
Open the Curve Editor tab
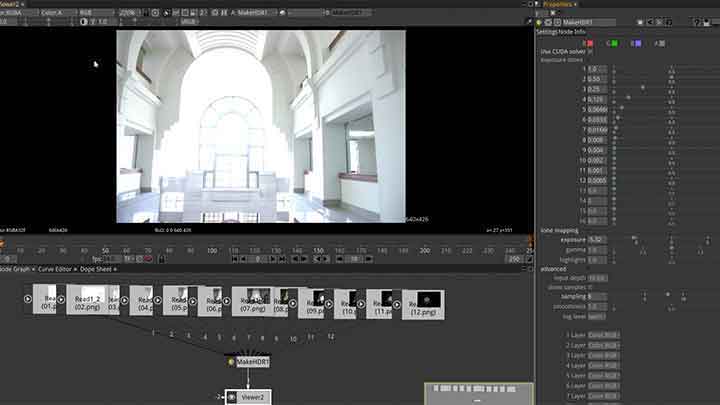point(55,269)
